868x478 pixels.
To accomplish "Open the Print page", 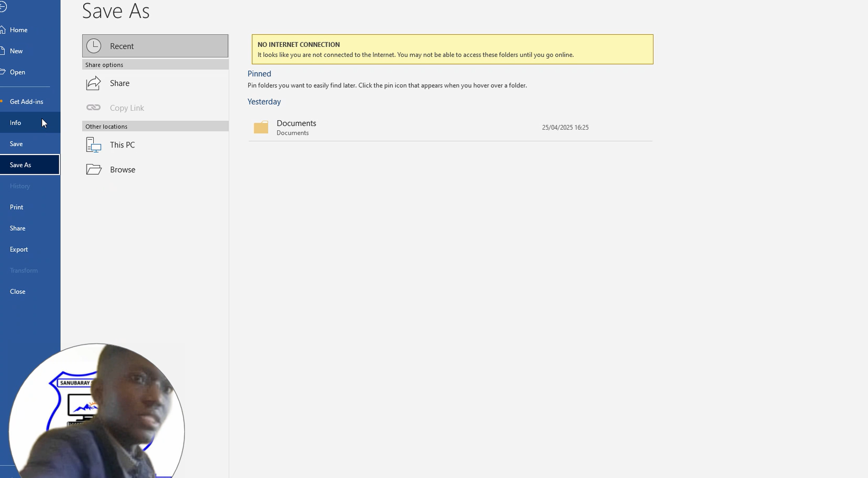I will pyautogui.click(x=17, y=207).
